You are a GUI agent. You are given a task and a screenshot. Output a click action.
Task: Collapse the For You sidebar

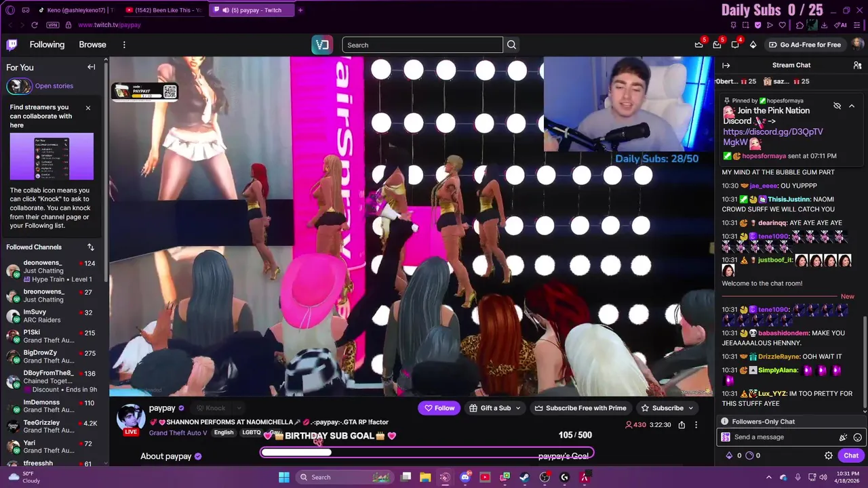point(91,67)
